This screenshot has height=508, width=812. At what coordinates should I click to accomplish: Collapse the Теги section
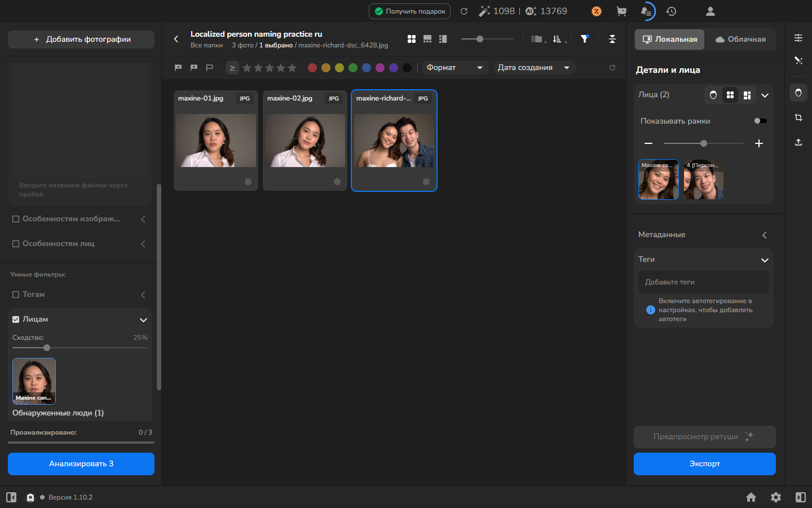(x=765, y=260)
